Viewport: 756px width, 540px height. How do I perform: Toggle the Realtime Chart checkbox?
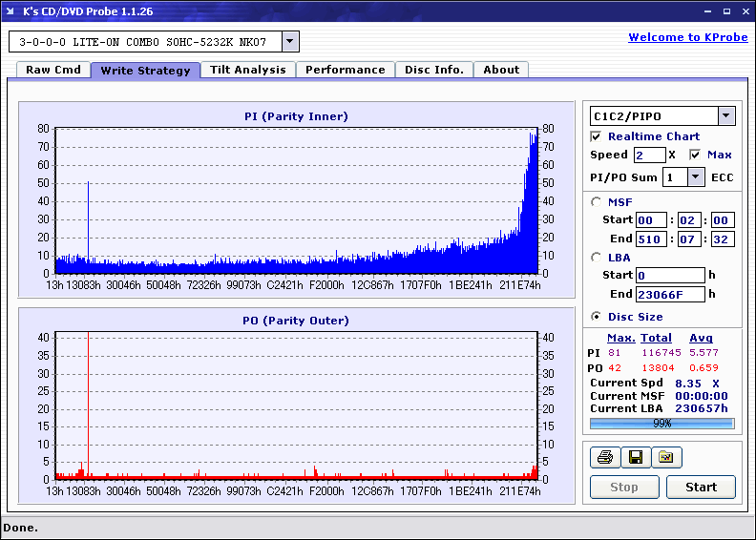coord(596,136)
